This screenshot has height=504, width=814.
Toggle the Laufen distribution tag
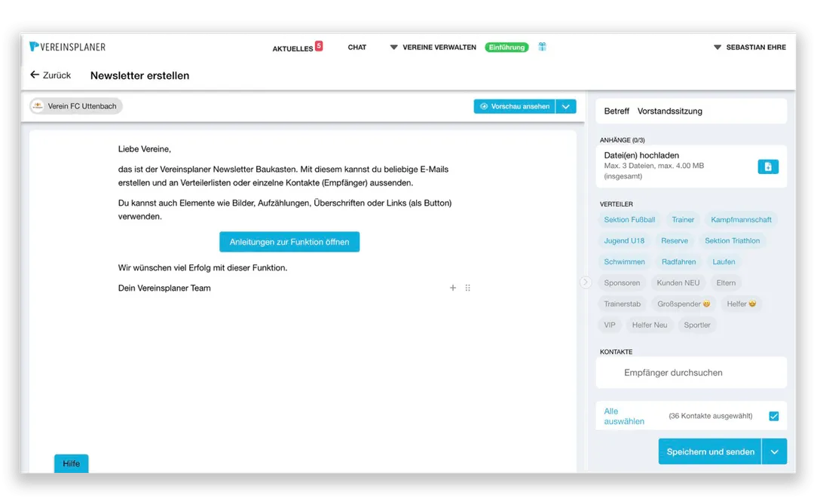(724, 261)
